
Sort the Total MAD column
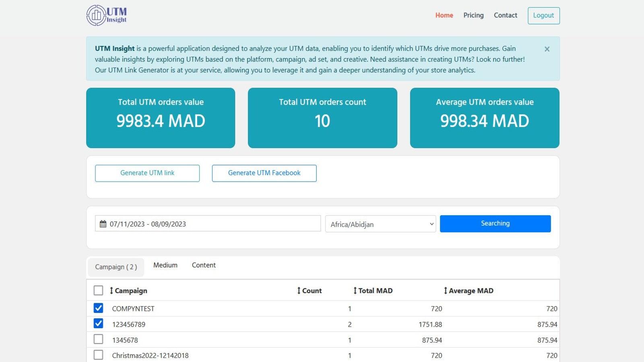[x=355, y=290]
